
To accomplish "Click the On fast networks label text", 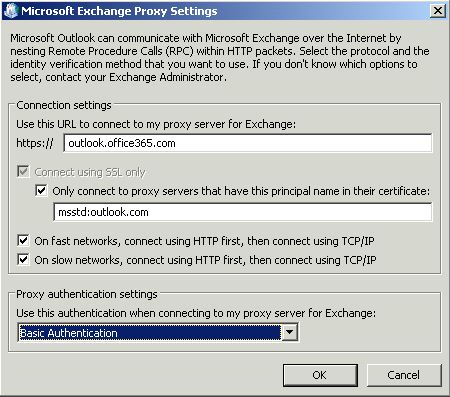I will (x=204, y=241).
